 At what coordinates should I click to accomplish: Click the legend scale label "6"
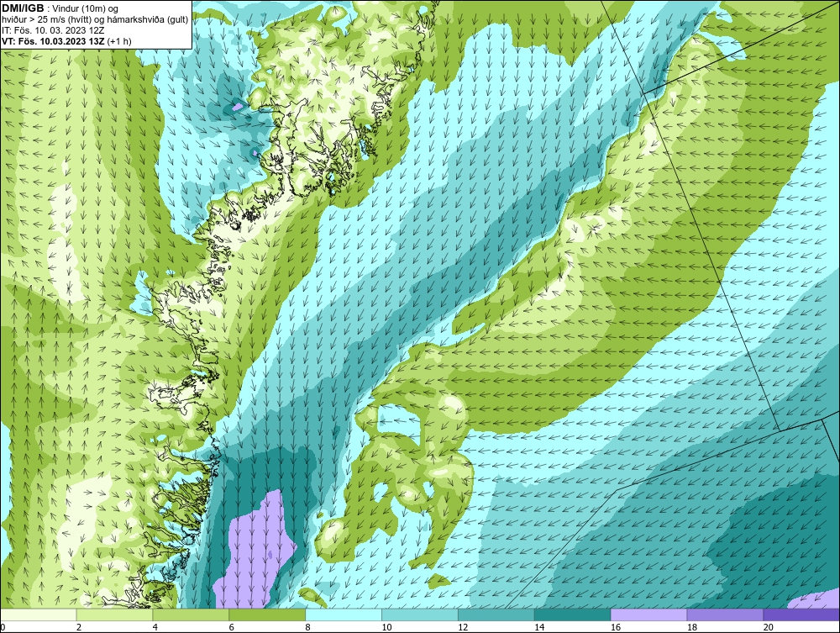coord(232,627)
